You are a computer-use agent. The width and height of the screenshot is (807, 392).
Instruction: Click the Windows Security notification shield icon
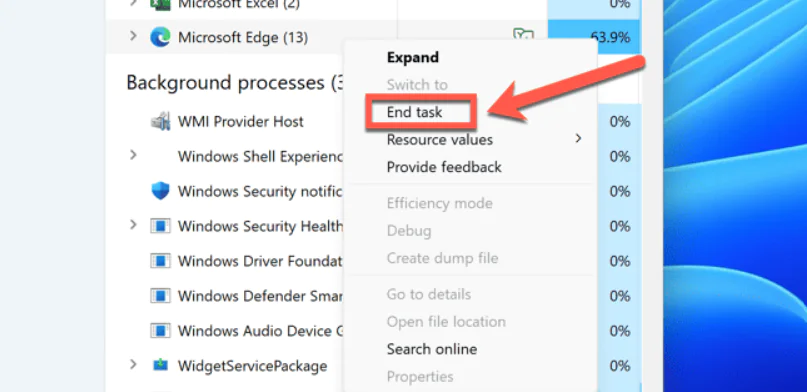[160, 191]
